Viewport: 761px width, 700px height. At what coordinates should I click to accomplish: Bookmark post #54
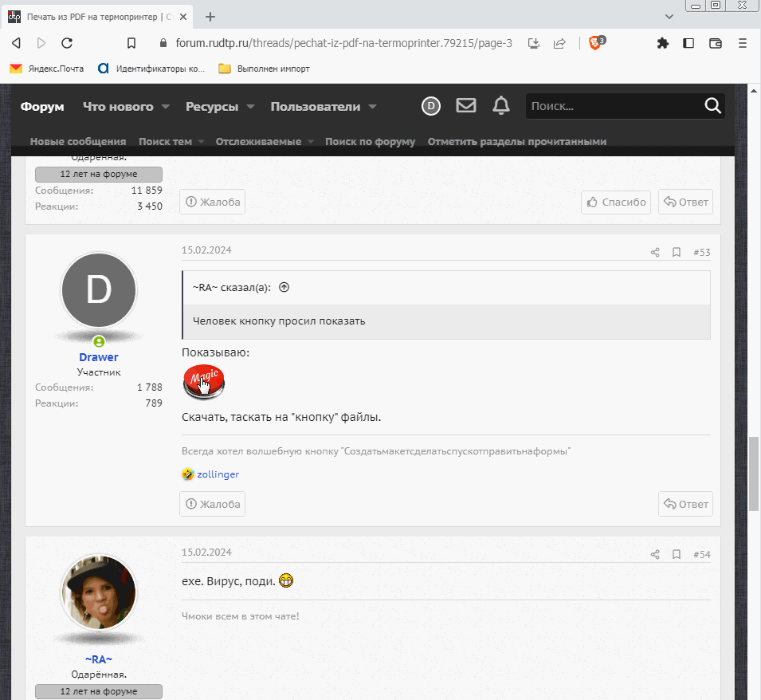click(677, 555)
